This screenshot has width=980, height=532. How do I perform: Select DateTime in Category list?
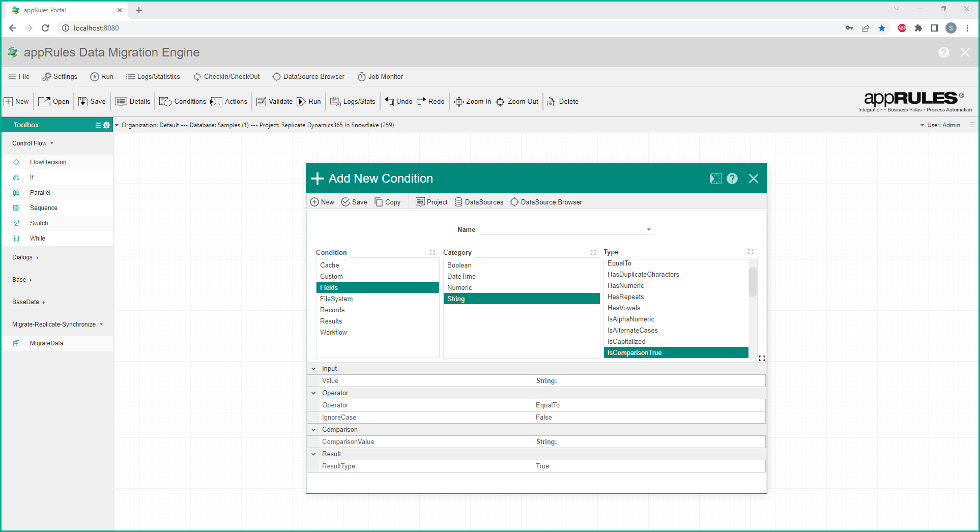pyautogui.click(x=522, y=277)
